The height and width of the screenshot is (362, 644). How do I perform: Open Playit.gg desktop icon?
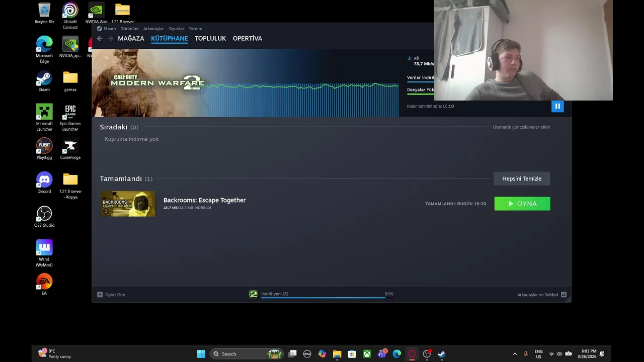coord(44,149)
